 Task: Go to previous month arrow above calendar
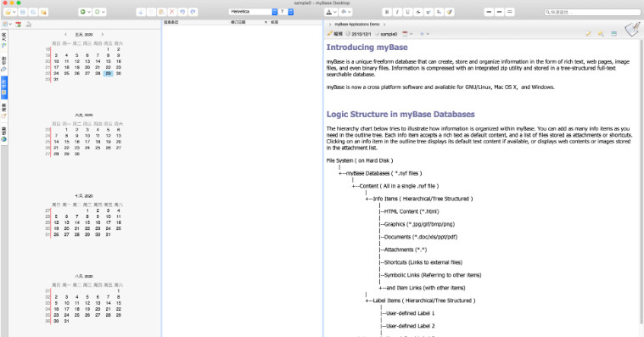point(65,35)
